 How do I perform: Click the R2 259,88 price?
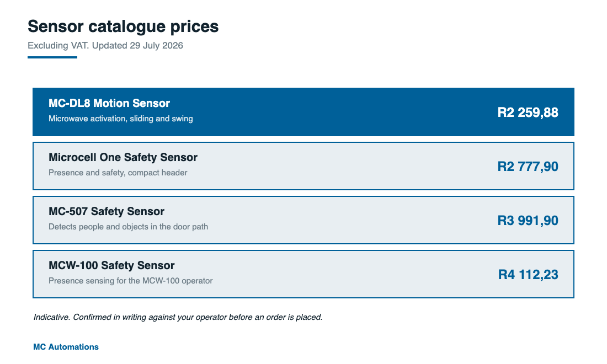[528, 113]
